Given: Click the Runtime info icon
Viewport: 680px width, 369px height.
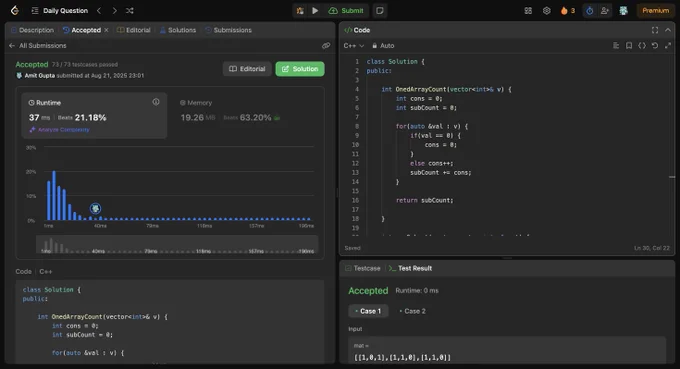Looking at the screenshot, I should [x=156, y=102].
